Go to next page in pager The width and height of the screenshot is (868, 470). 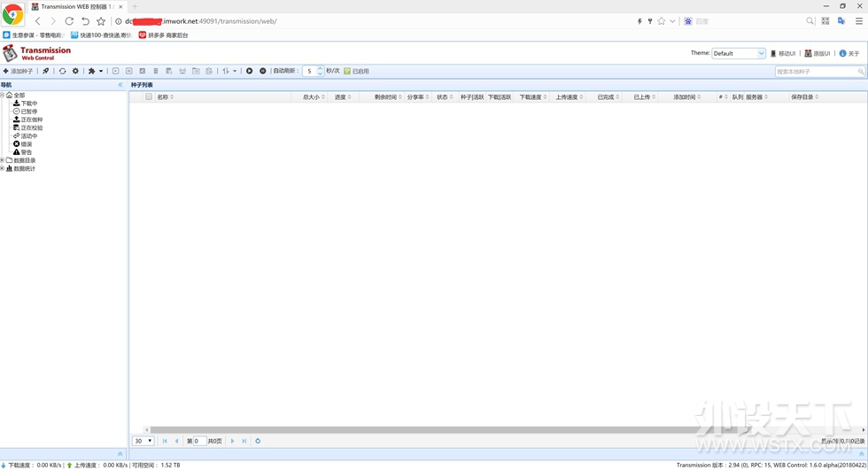(x=232, y=442)
